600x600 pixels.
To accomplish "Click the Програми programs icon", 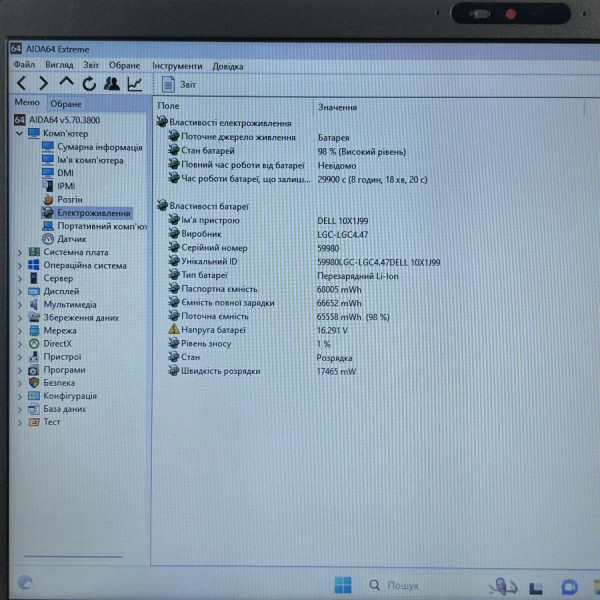I will (34, 370).
